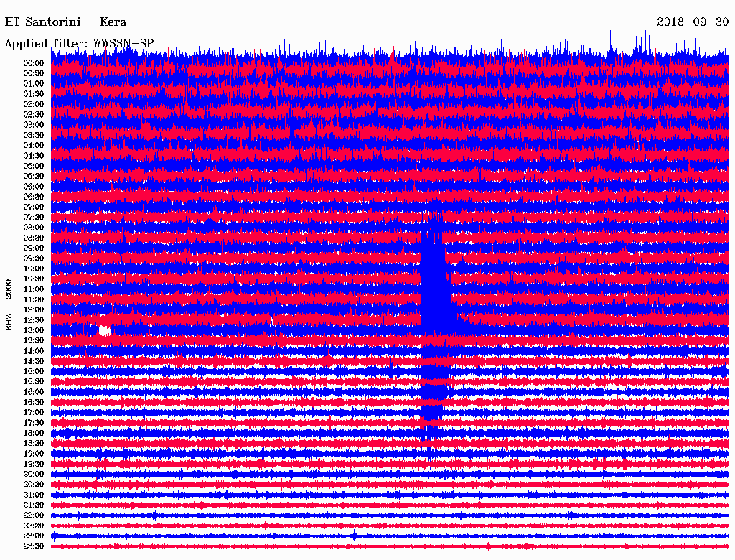735x560 pixels.
Task: Select the 08:00 time label
Action: [x=34, y=228]
